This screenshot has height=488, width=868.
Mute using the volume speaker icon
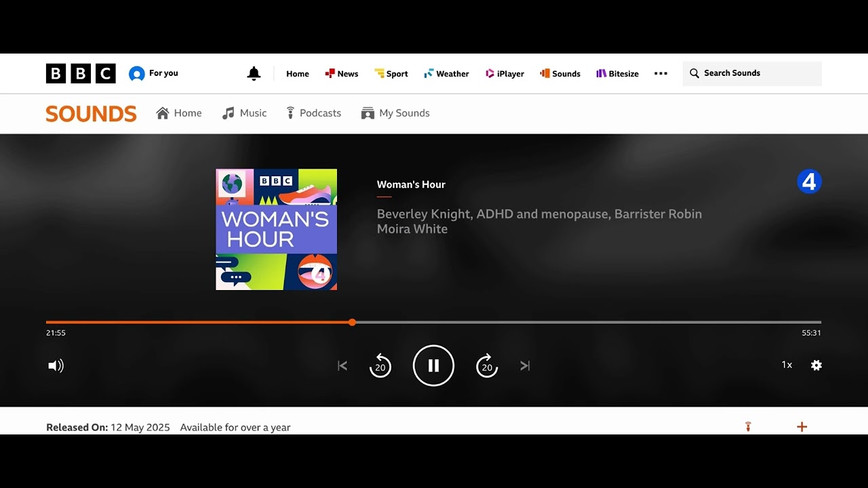(x=56, y=366)
